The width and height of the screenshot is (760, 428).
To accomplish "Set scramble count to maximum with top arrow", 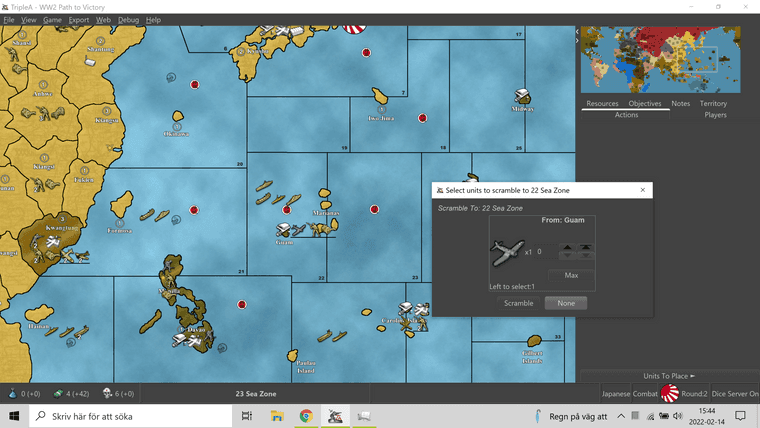I will 586,248.
